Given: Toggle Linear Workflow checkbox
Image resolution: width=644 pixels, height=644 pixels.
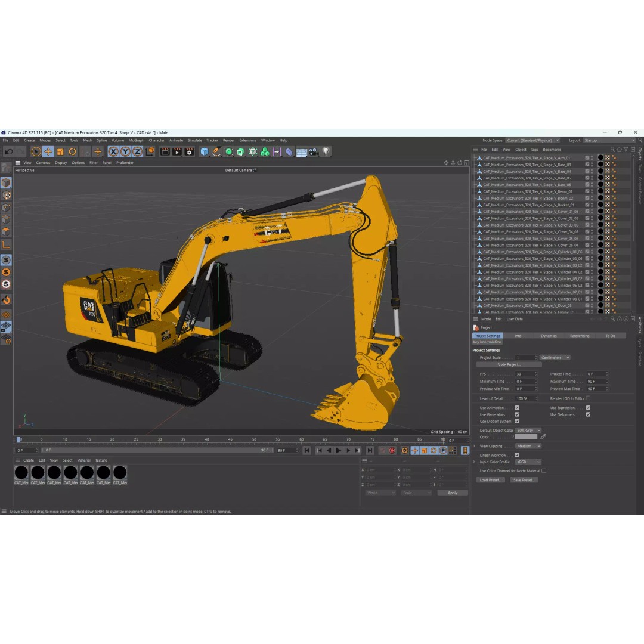Looking at the screenshot, I should tap(517, 455).
